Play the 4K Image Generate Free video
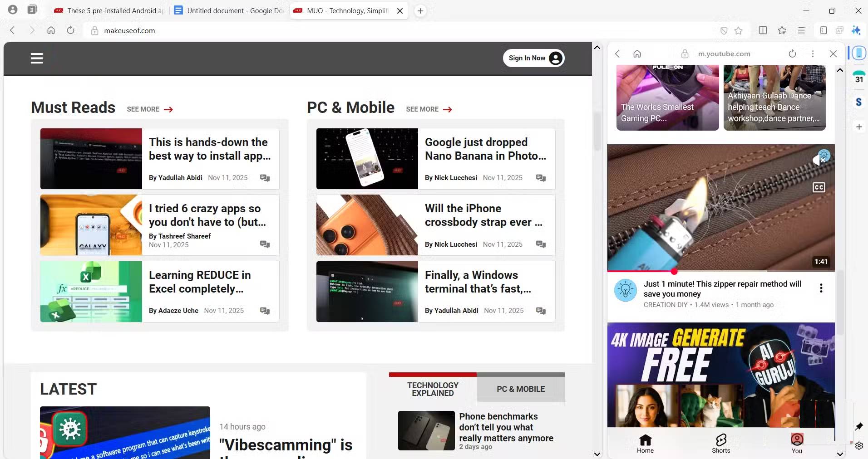The image size is (868, 459). click(x=721, y=375)
